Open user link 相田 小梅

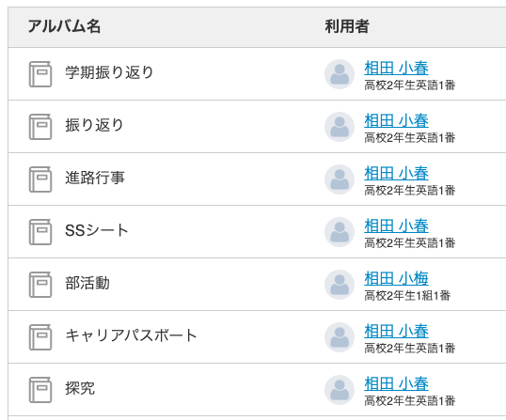[396, 278]
